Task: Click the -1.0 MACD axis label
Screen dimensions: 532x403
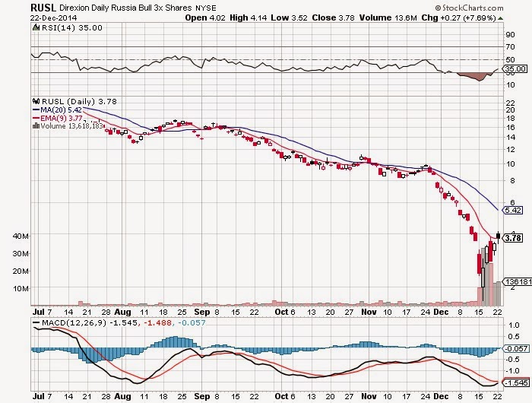Action: 513,371
